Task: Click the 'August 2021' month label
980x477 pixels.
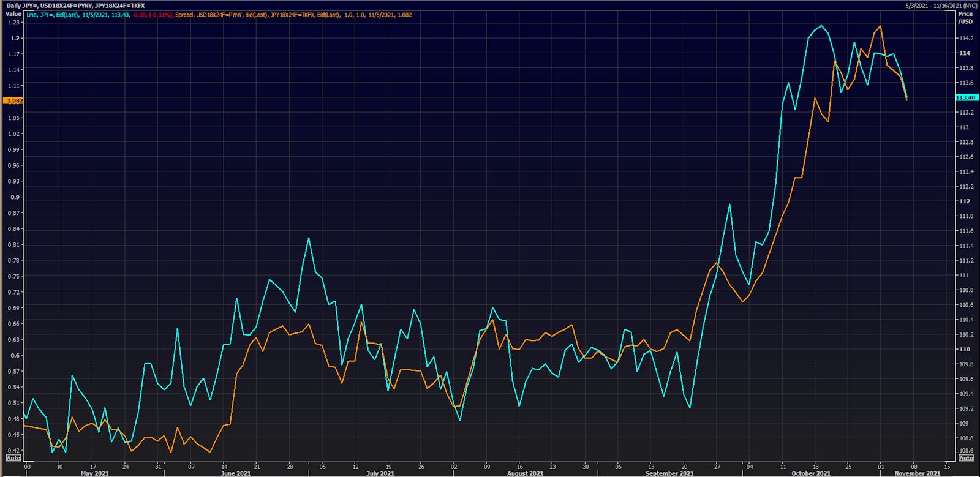Action: coord(525,473)
